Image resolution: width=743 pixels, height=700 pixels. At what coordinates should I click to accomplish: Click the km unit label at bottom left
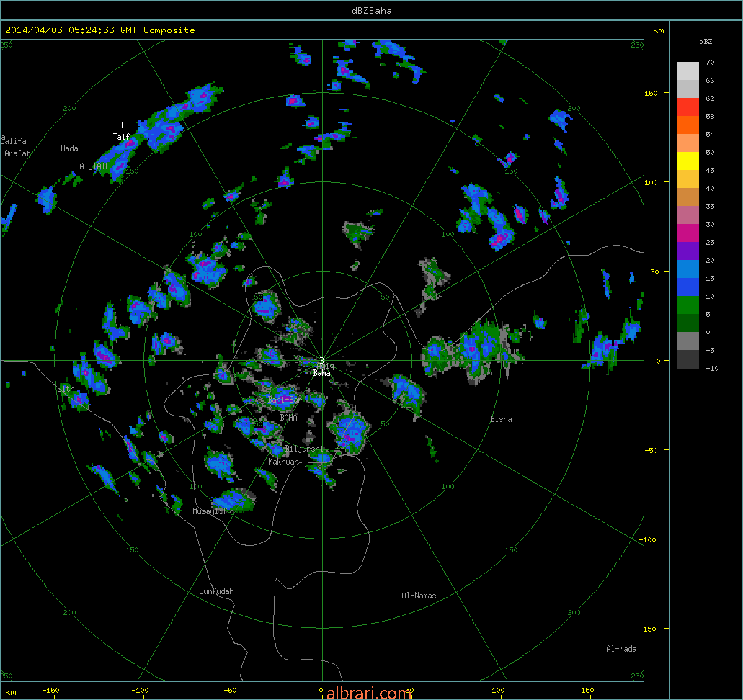(10, 692)
